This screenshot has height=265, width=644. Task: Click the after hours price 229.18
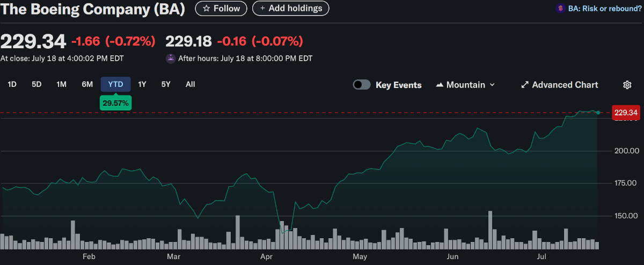[188, 41]
